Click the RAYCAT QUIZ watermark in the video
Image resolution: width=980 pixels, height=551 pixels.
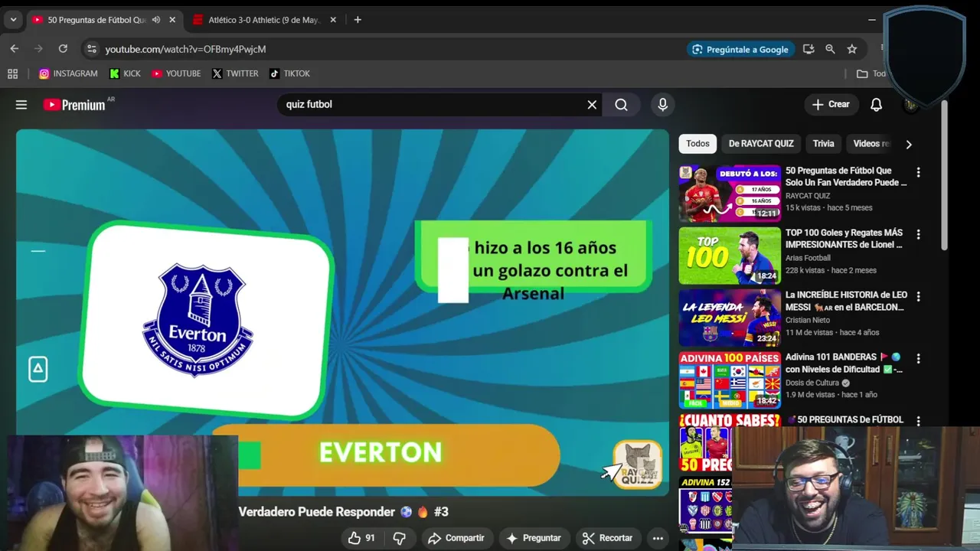638,465
